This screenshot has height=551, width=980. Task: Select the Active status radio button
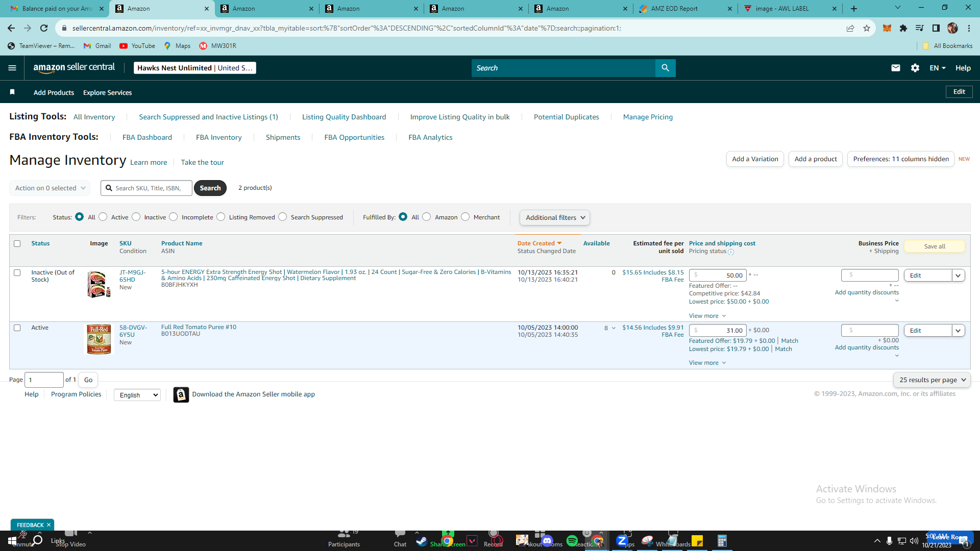coord(103,217)
